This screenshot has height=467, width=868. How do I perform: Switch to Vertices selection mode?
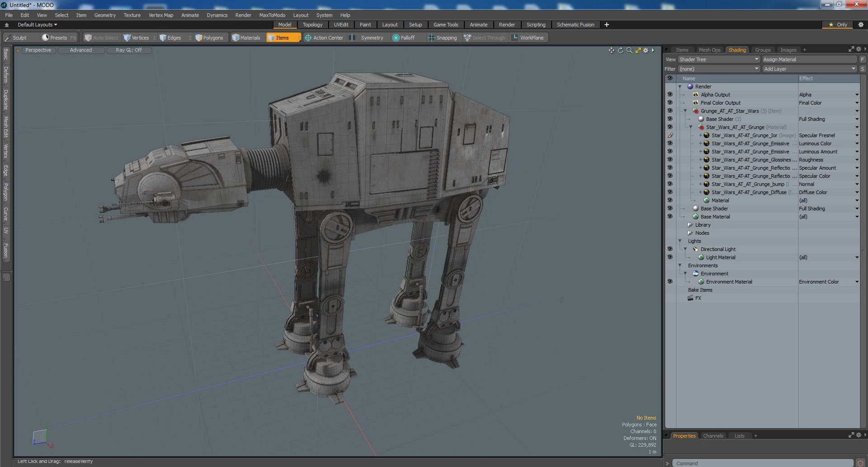tap(136, 38)
